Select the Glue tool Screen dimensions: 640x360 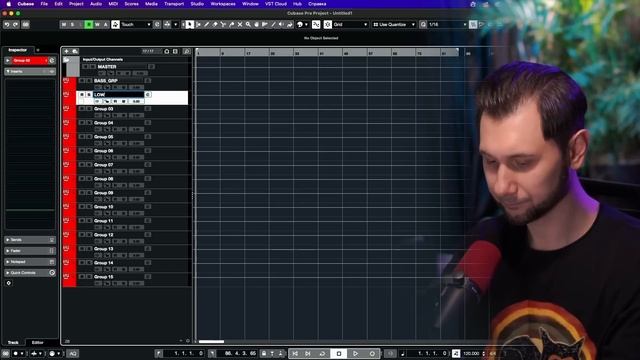click(x=231, y=24)
